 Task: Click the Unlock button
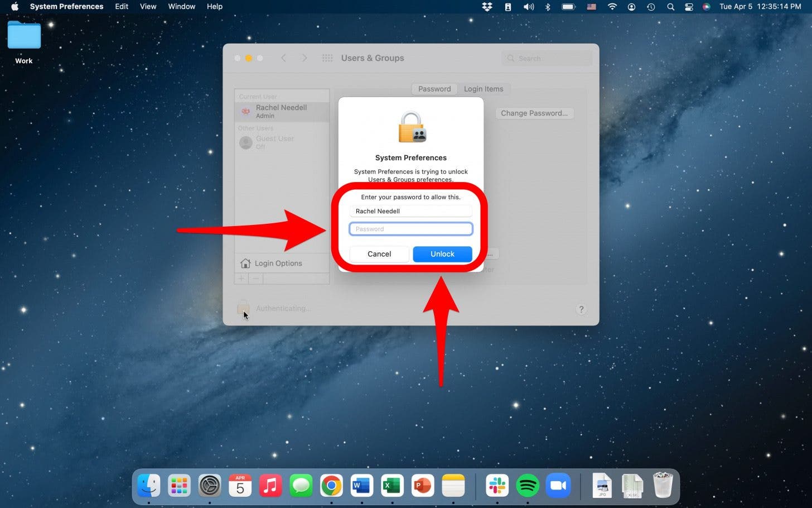point(442,254)
